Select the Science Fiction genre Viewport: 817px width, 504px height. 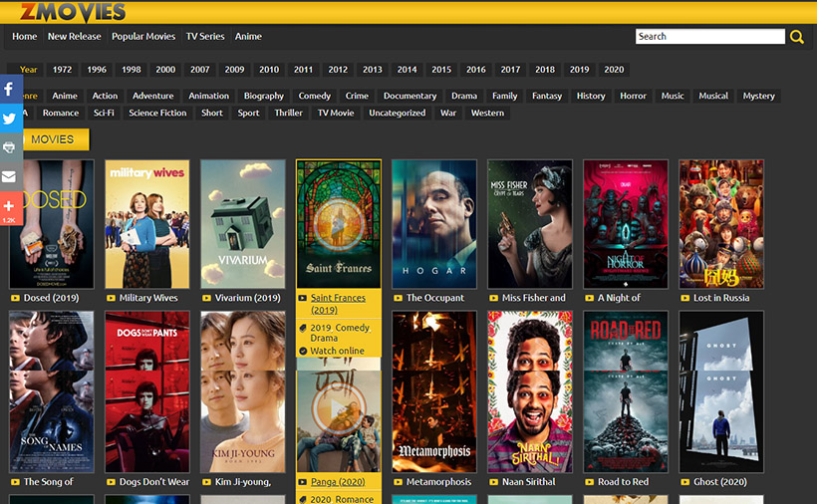click(x=157, y=113)
